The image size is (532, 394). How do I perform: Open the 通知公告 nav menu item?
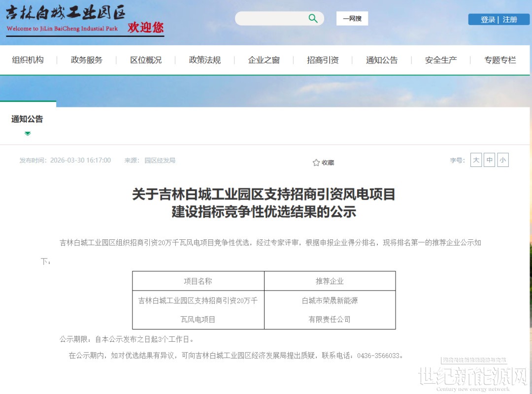pyautogui.click(x=382, y=60)
